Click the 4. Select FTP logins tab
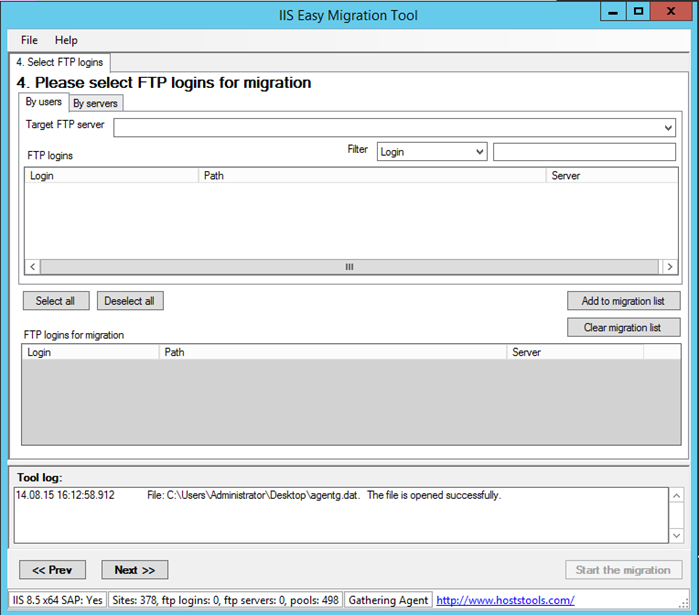 click(60, 62)
